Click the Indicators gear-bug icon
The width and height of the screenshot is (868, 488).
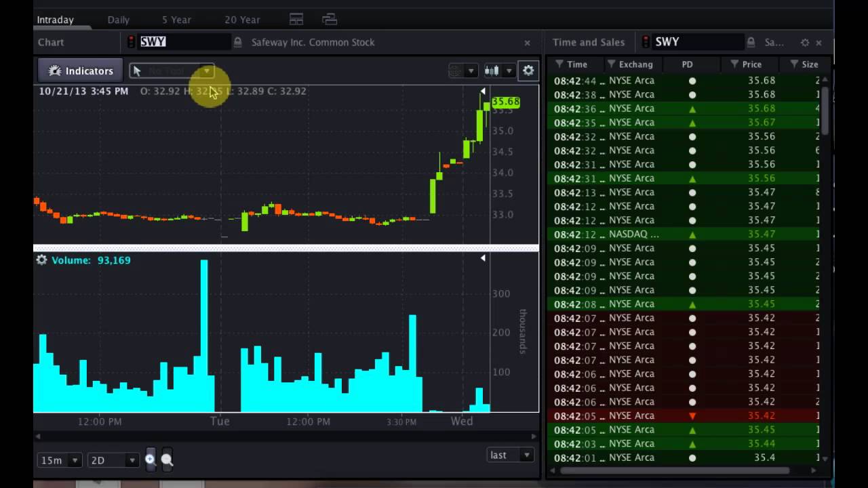click(x=55, y=70)
